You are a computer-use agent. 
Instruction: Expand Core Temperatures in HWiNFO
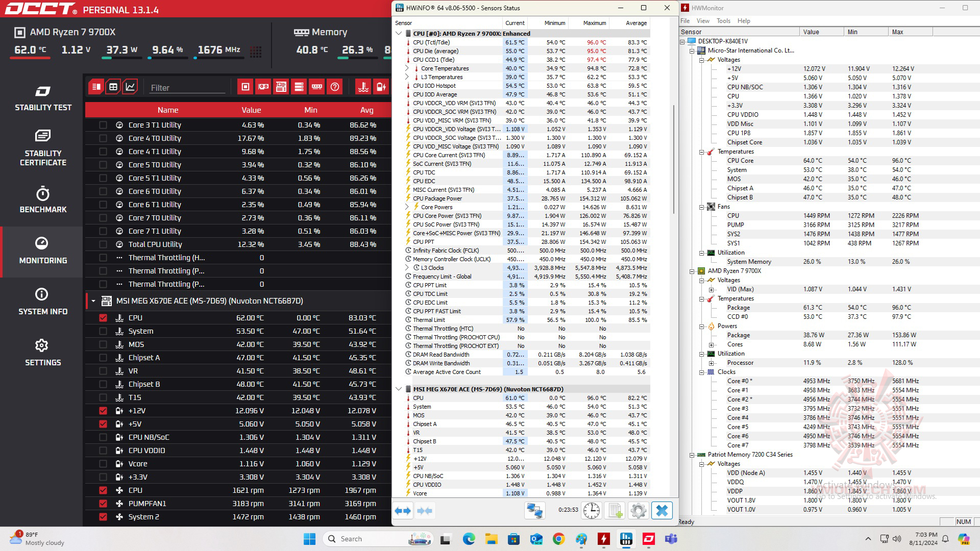point(407,68)
